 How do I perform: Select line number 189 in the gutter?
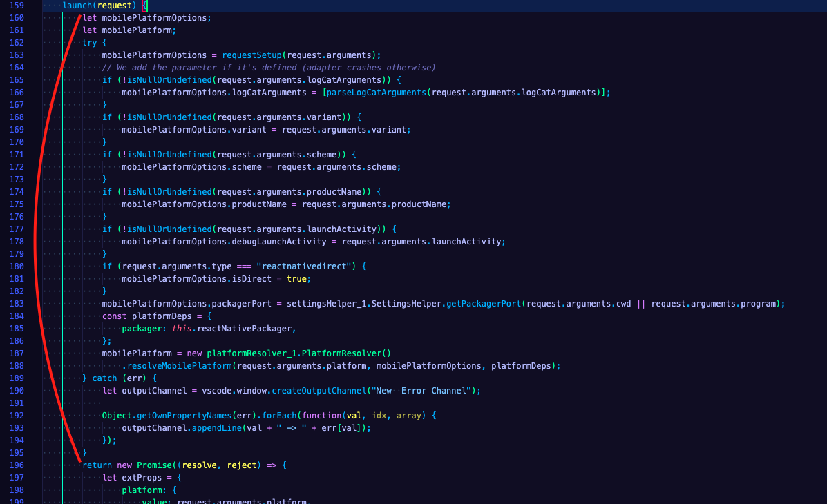point(17,378)
